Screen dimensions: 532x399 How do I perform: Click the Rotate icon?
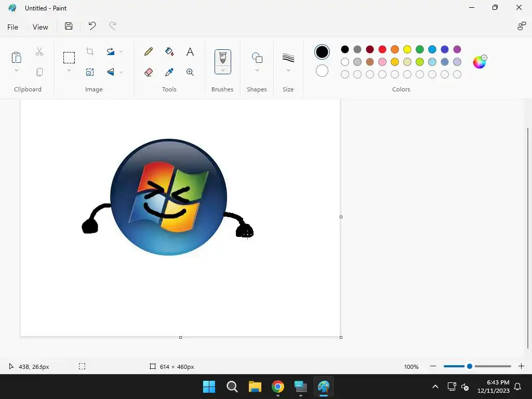[111, 51]
